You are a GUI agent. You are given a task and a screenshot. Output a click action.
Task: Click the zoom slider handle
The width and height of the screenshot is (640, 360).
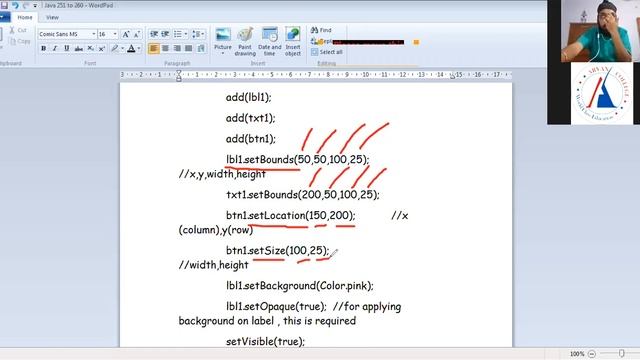point(621,353)
